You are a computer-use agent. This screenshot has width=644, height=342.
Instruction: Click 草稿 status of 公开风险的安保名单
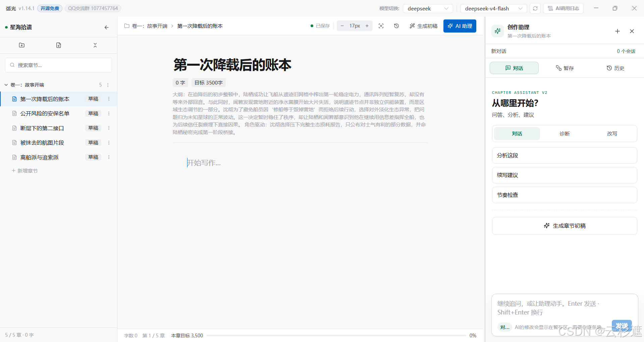pos(93,114)
